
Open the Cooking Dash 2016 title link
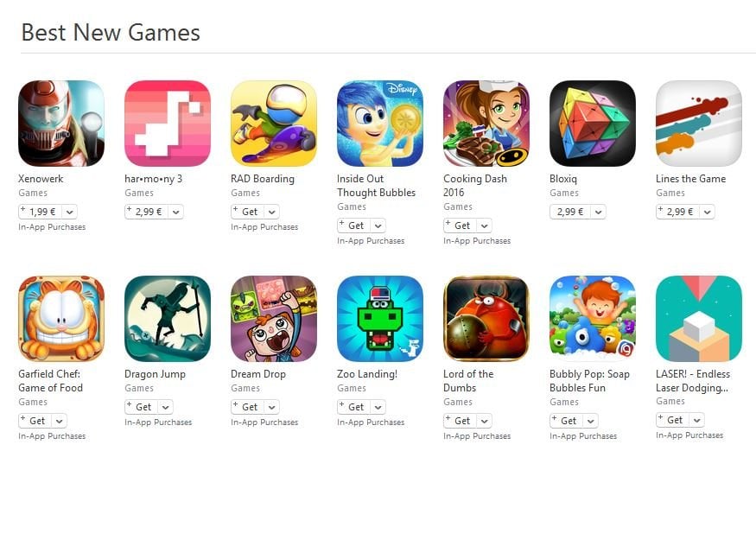475,185
